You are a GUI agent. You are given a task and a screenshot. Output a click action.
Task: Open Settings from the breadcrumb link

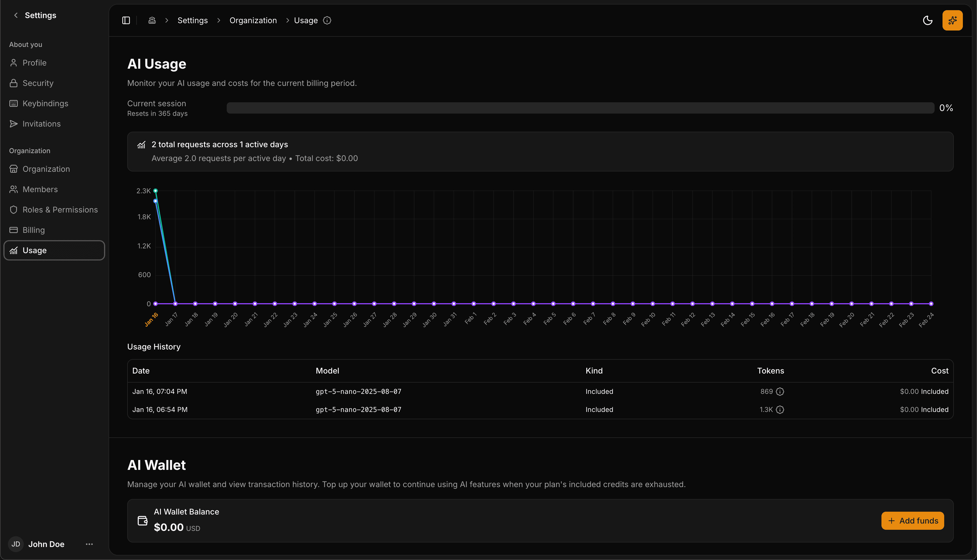193,20
